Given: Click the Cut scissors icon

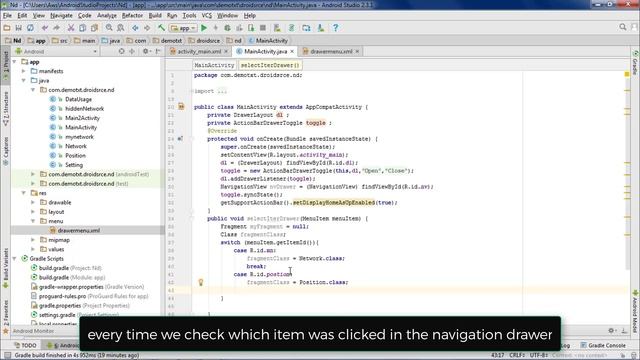Looking at the screenshot, I should click(71, 28).
